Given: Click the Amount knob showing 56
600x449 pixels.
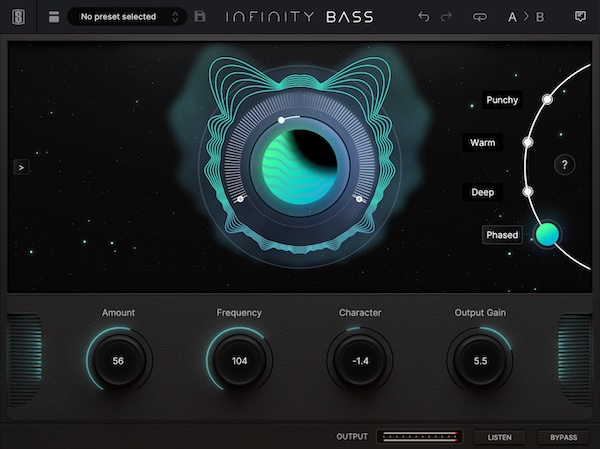Looking at the screenshot, I should [119, 361].
